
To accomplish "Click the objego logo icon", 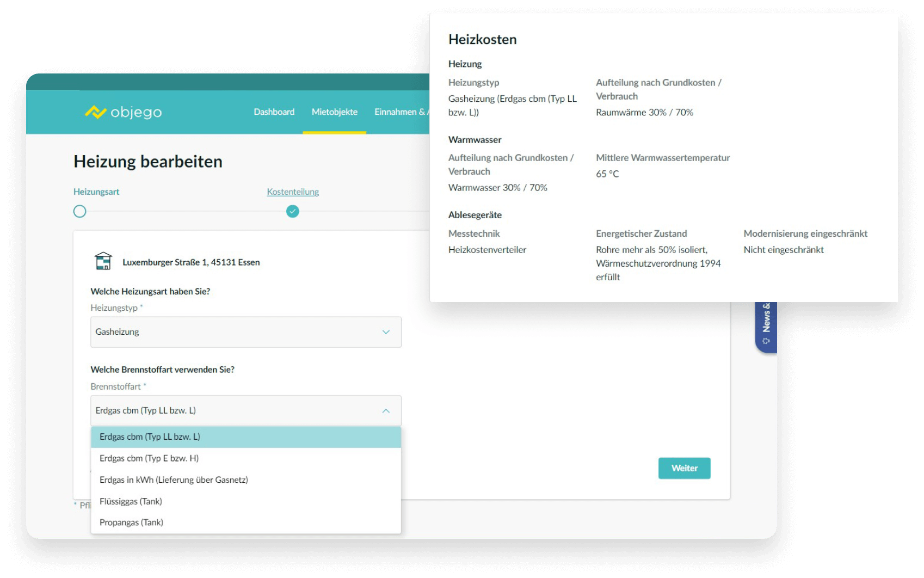I will point(96,112).
